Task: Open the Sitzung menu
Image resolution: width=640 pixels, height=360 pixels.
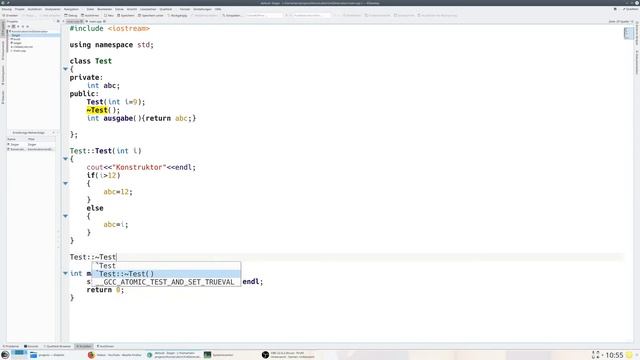Action: coord(7,9)
